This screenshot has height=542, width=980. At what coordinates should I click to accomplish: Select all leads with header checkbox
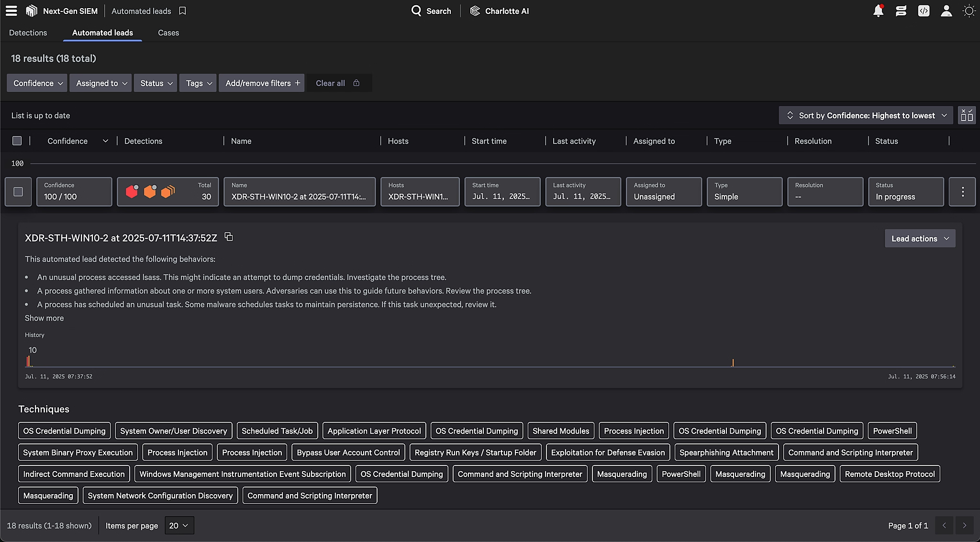[17, 141]
